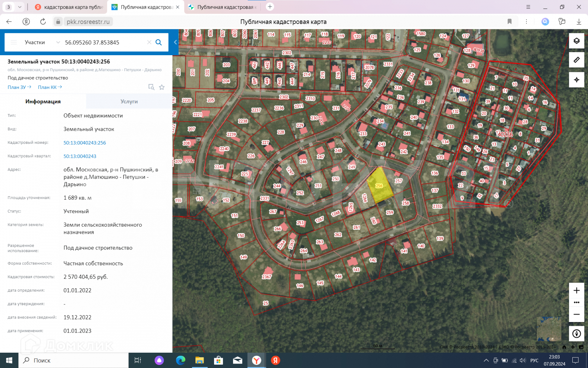The width and height of the screenshot is (588, 368).
Task: Select the highlighted parcel 256 on map
Action: (x=380, y=186)
